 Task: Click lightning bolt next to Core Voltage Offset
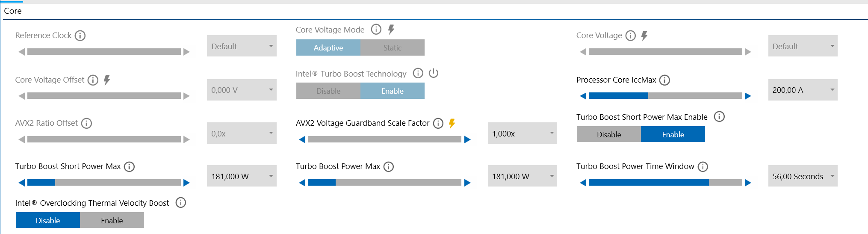(107, 80)
